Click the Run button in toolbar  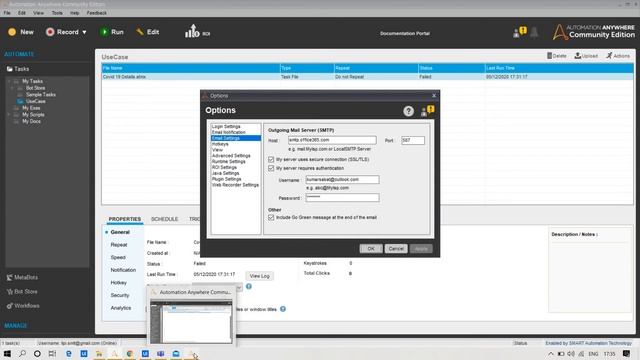tap(111, 32)
